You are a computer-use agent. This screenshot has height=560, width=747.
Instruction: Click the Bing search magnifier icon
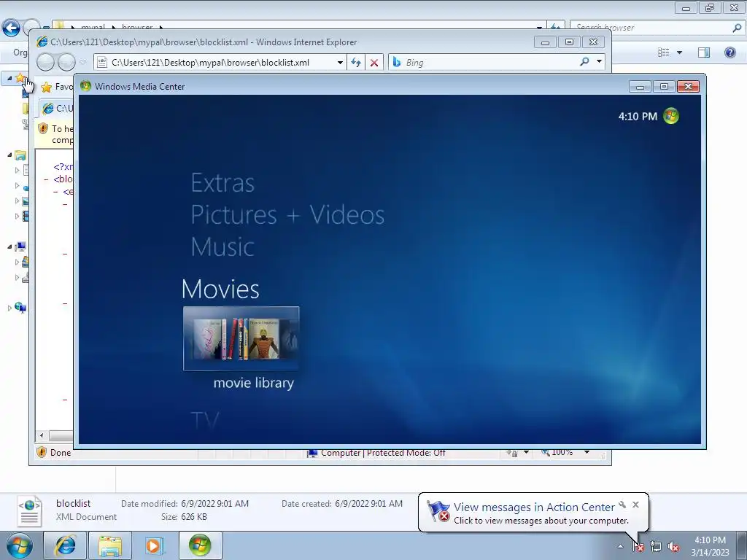pyautogui.click(x=584, y=62)
